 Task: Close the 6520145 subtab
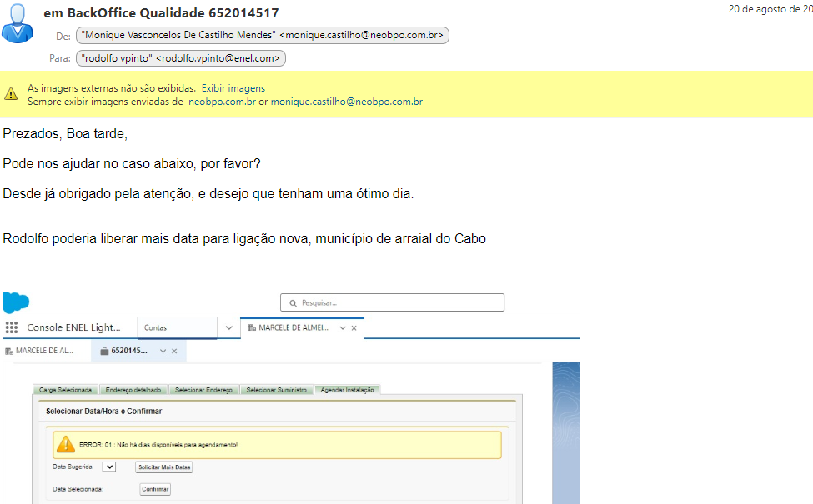[174, 351]
